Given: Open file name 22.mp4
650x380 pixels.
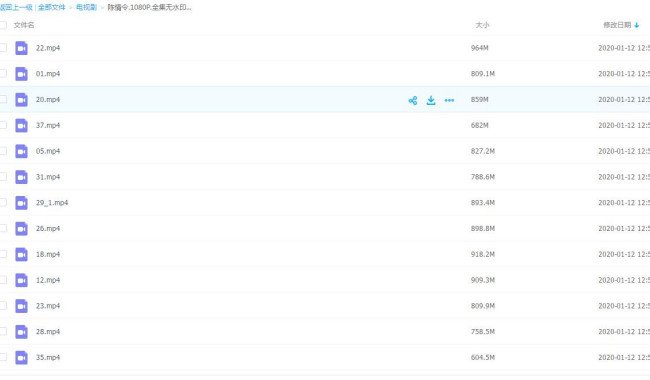Looking at the screenshot, I should click(x=48, y=48).
